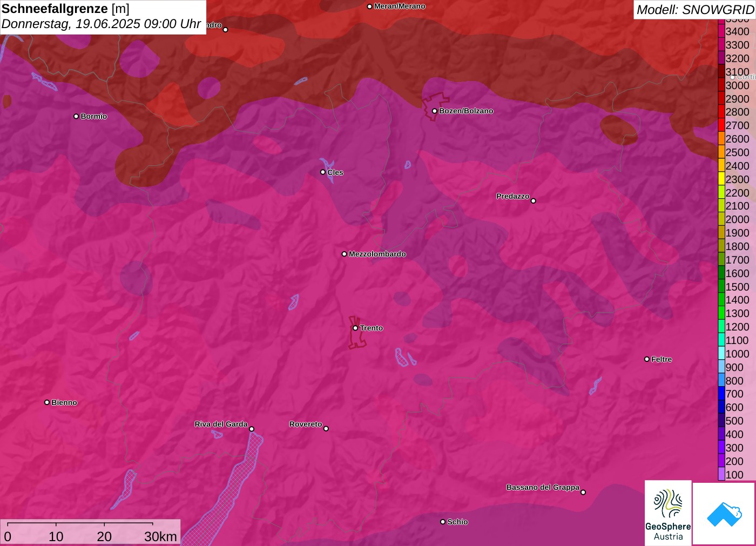Click the Predazzo location marker dot
Screen dimensions: 756x546
[x=534, y=201]
